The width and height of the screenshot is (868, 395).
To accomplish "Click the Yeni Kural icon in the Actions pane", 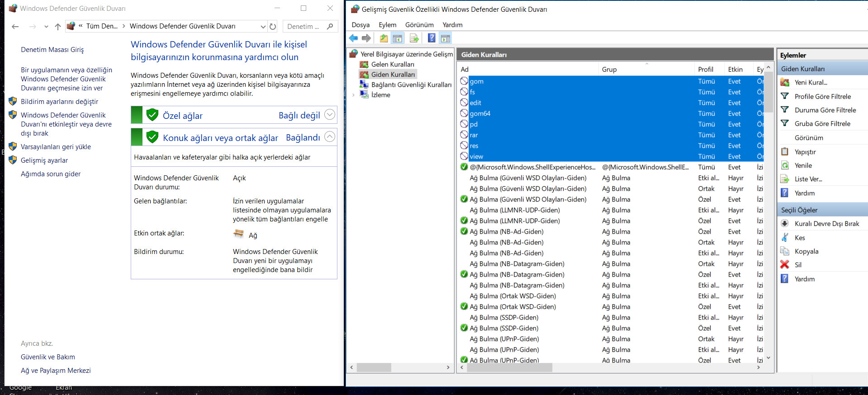I will pos(785,82).
